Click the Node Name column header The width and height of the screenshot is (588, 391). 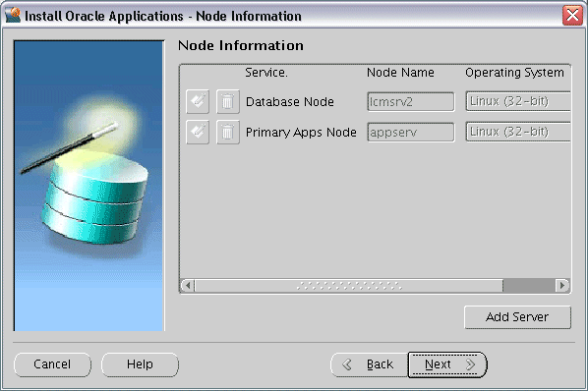point(400,73)
